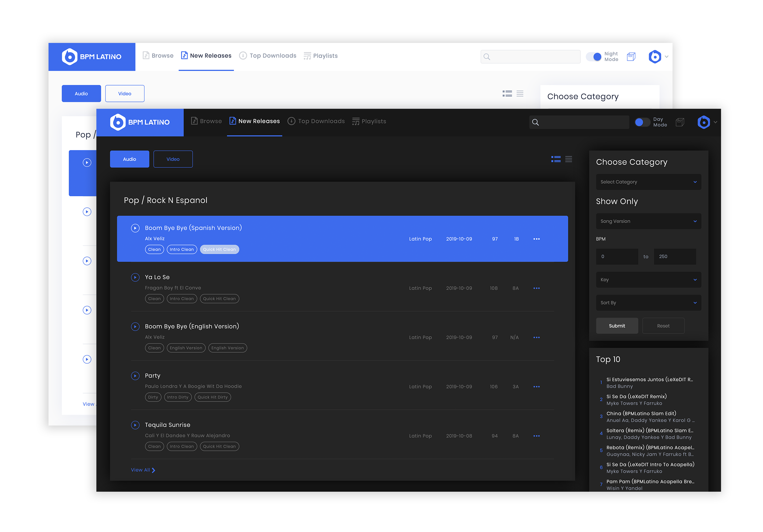Click the dark mode search magnifier icon
The image size is (763, 532).
click(x=535, y=122)
